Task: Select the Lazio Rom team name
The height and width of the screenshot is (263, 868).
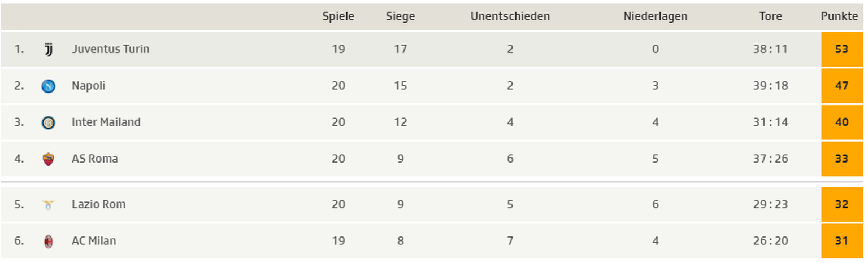Action: pos(98,204)
